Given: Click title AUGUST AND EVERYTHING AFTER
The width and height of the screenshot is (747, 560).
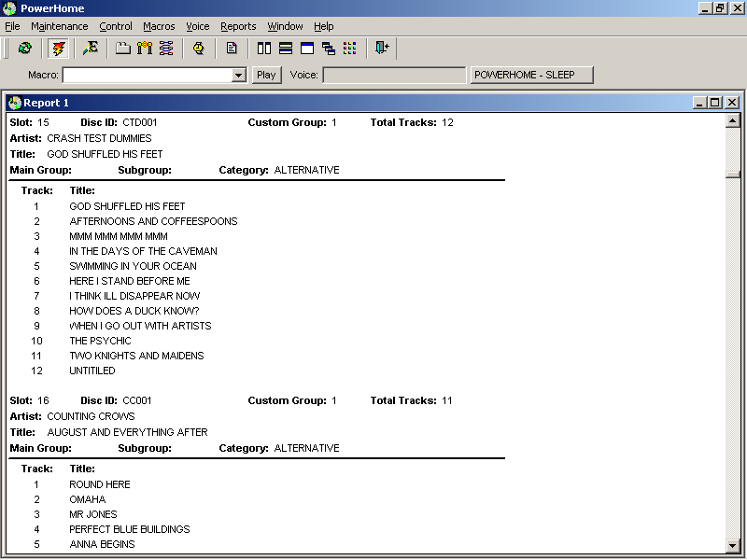Looking at the screenshot, I should (x=127, y=432).
